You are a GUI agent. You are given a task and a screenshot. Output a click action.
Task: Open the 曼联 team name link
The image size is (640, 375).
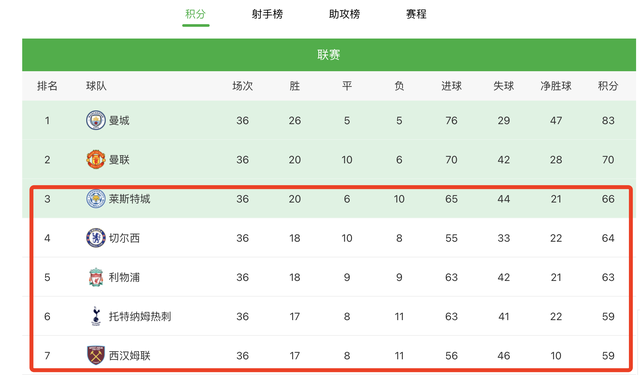[x=119, y=160]
